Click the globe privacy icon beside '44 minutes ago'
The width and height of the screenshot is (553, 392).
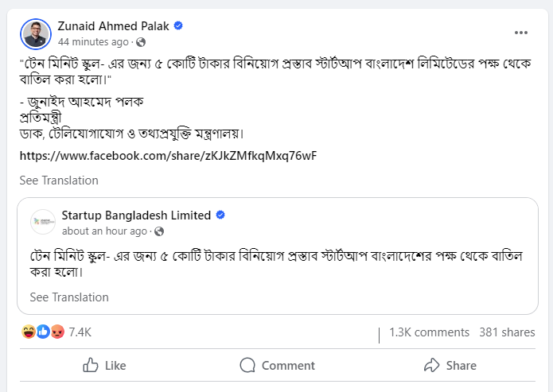point(141,41)
